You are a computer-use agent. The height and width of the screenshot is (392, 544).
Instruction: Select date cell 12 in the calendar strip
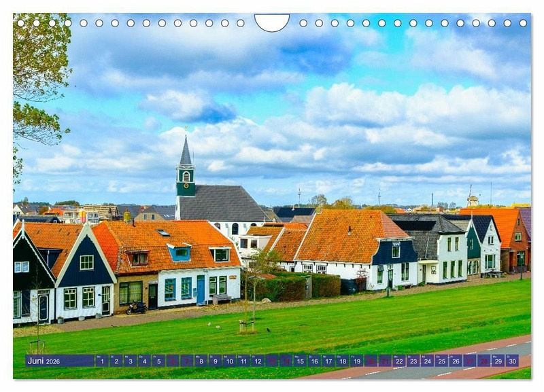coord(258,361)
